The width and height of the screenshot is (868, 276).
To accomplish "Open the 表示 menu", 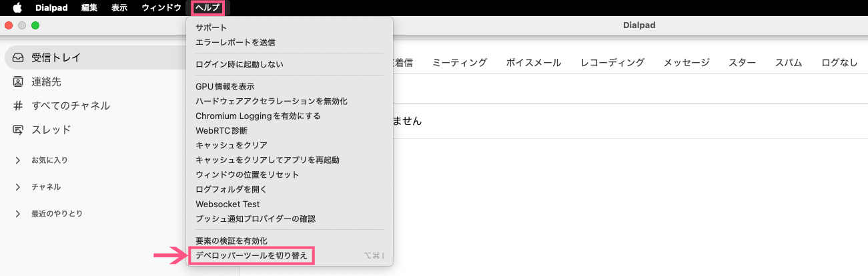I will pyautogui.click(x=119, y=7).
